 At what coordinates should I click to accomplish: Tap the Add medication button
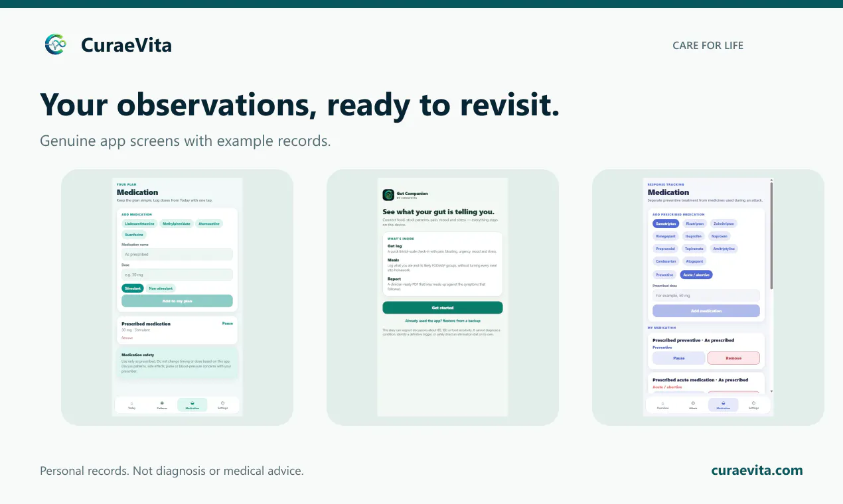[x=706, y=311]
